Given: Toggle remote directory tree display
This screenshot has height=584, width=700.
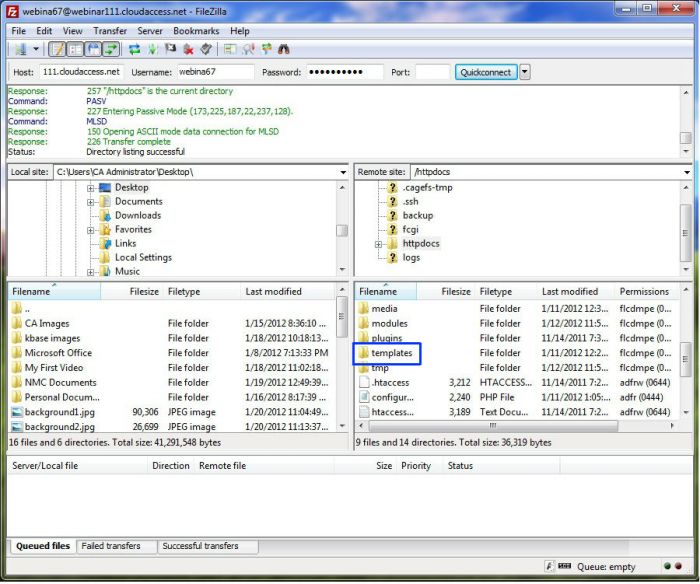Looking at the screenshot, I should click(93, 49).
